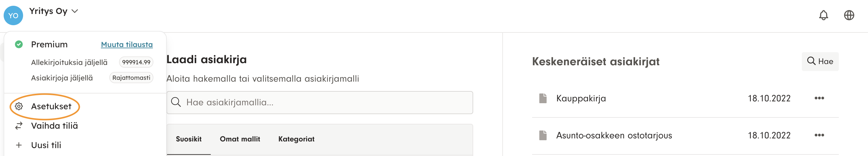Click the Muuta tilausta link
The height and width of the screenshot is (156, 868).
pyautogui.click(x=127, y=45)
